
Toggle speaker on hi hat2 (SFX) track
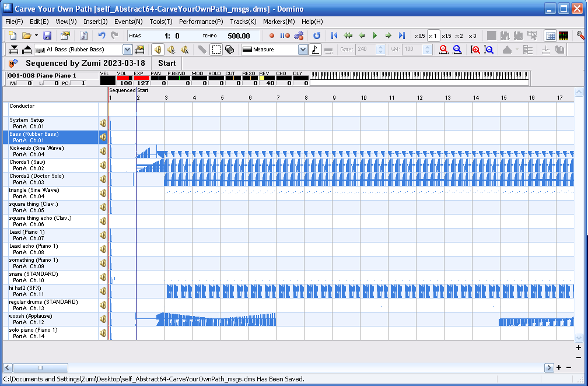click(x=103, y=291)
